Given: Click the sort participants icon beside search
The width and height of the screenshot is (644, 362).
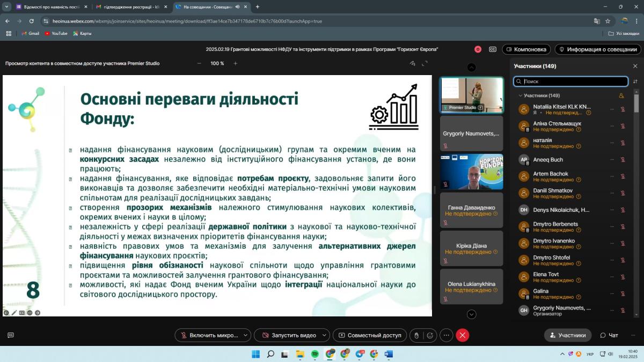Looking at the screenshot, I should pyautogui.click(x=635, y=82).
